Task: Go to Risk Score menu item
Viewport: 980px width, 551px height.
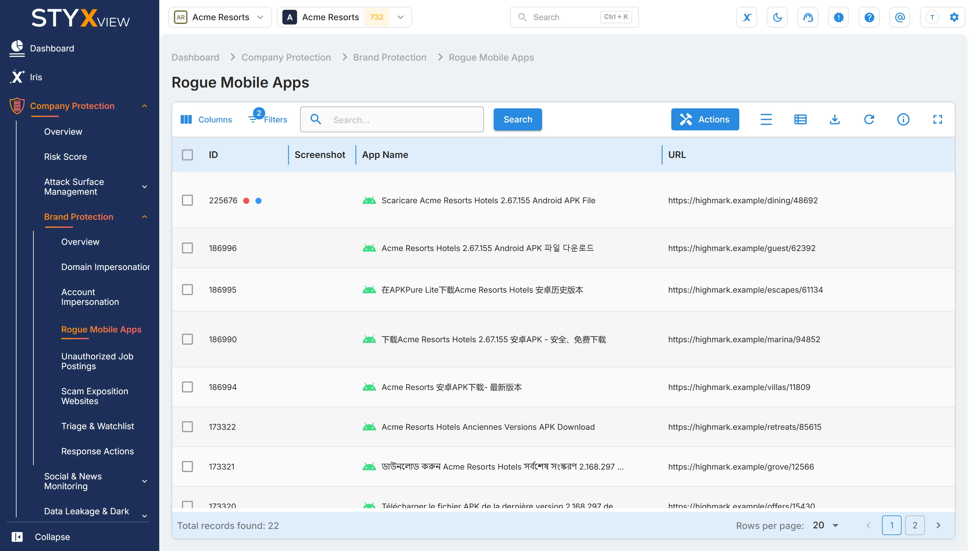Action: tap(66, 157)
